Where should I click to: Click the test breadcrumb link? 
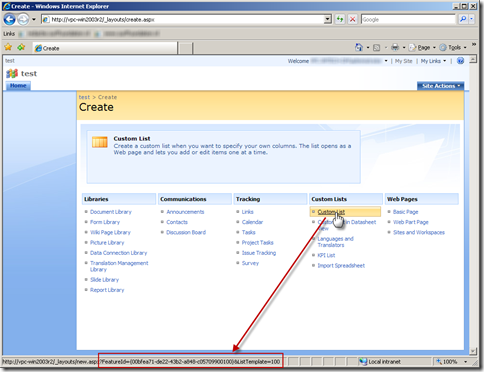coord(84,97)
